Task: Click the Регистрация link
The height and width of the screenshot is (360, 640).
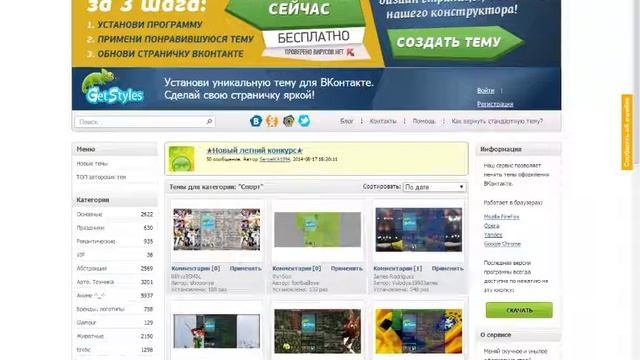Action: pyautogui.click(x=495, y=104)
